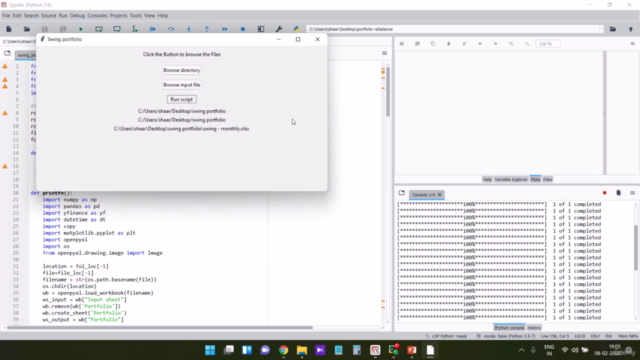The image size is (640, 360).
Task: Open editor pane options hamburger menu
Action: click(x=384, y=53)
